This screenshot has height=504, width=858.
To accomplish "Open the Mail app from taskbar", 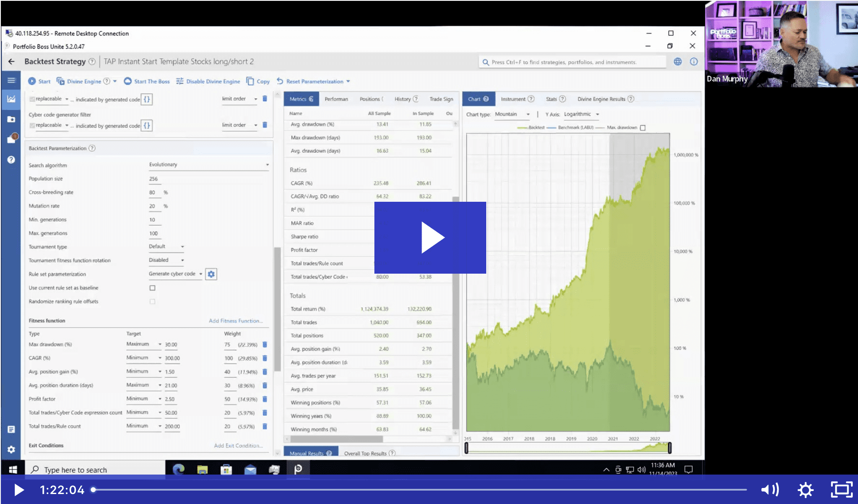I will [250, 469].
